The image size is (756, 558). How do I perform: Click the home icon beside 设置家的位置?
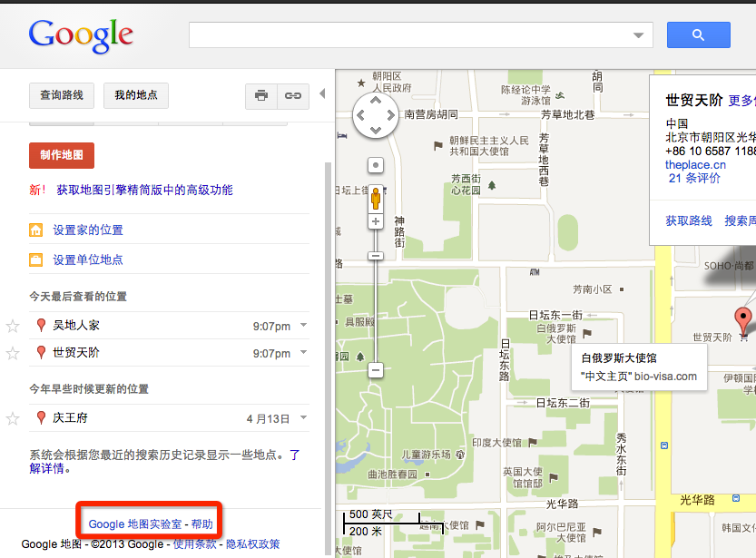(x=36, y=230)
